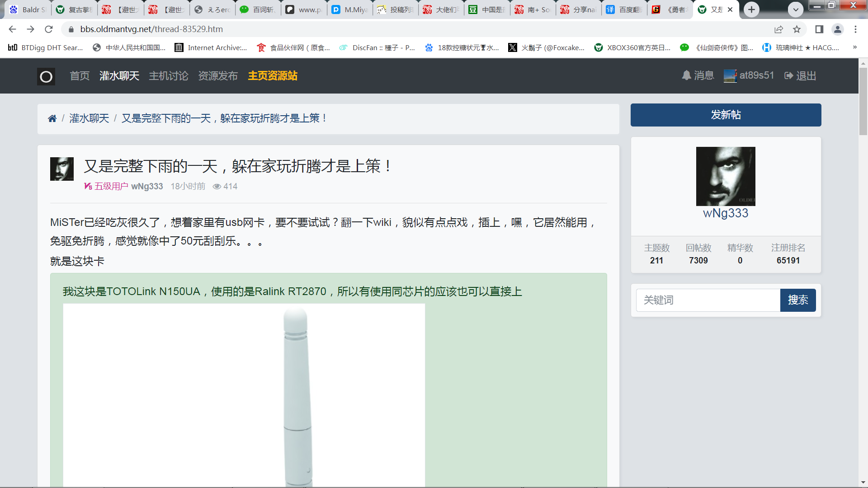The width and height of the screenshot is (868, 488).
Task: Click the large wNg333 sidebar avatar
Action: coord(726,176)
